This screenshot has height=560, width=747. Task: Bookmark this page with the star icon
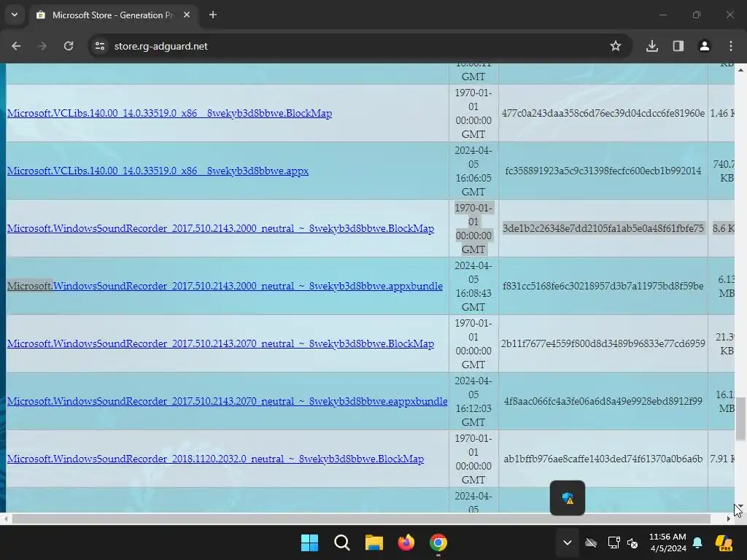[x=616, y=46]
